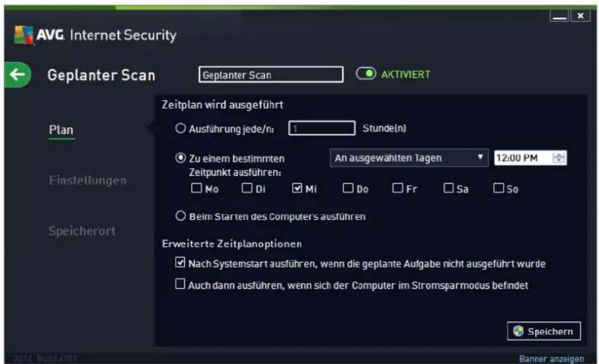
Task: Open the Einstellungen tab
Action: click(88, 180)
